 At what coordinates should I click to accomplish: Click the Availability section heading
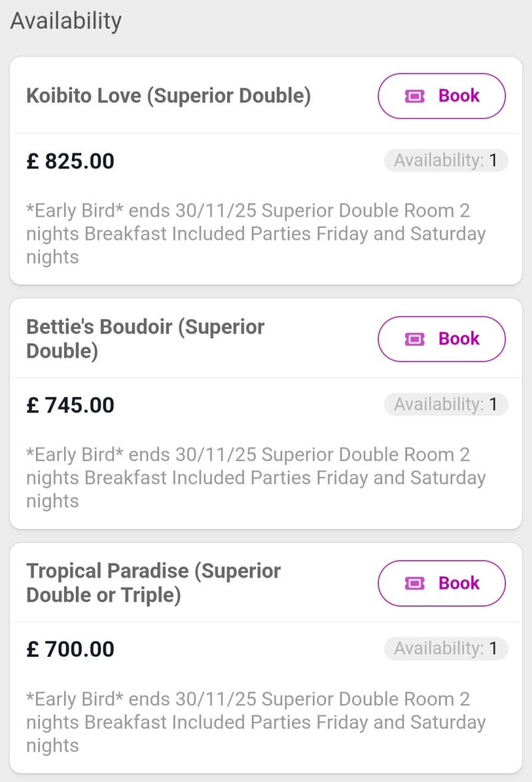(x=66, y=21)
